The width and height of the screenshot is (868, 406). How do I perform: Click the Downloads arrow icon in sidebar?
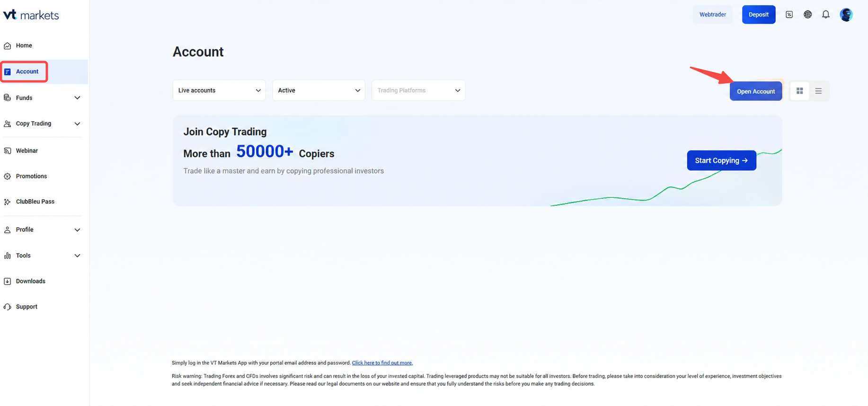pyautogui.click(x=8, y=282)
